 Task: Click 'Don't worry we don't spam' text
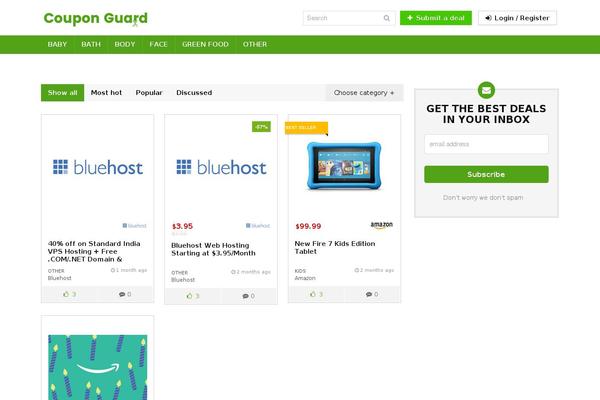coord(483,198)
